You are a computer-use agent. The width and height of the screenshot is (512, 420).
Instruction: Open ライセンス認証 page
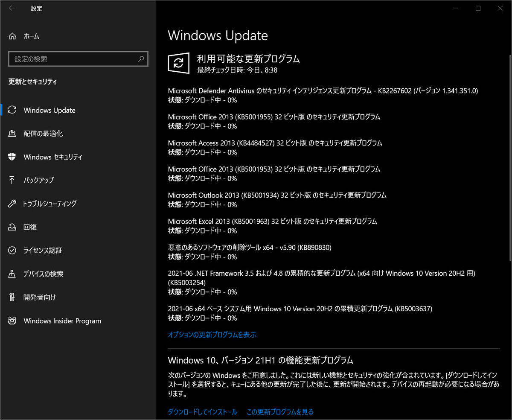coord(78,251)
